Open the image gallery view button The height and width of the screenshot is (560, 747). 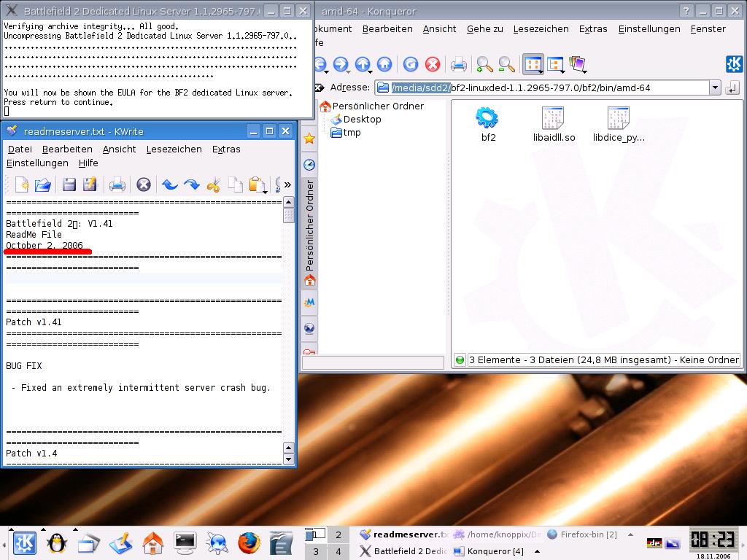pyautogui.click(x=578, y=64)
